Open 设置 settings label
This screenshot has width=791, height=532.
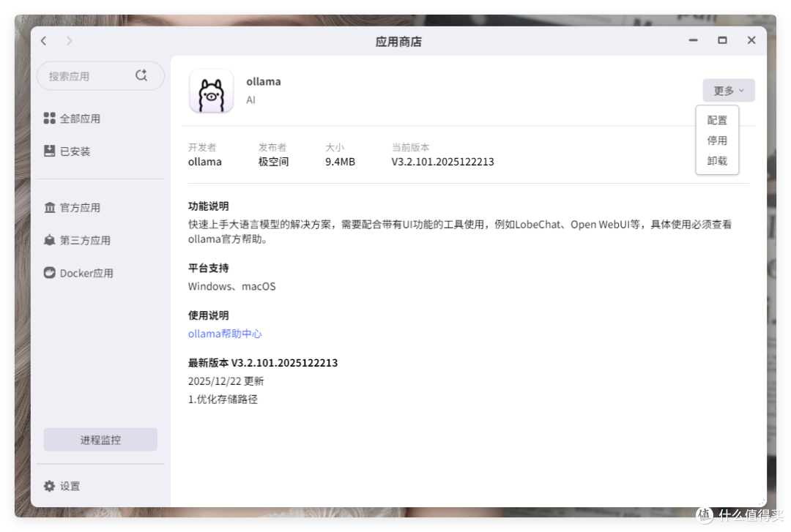pos(70,486)
